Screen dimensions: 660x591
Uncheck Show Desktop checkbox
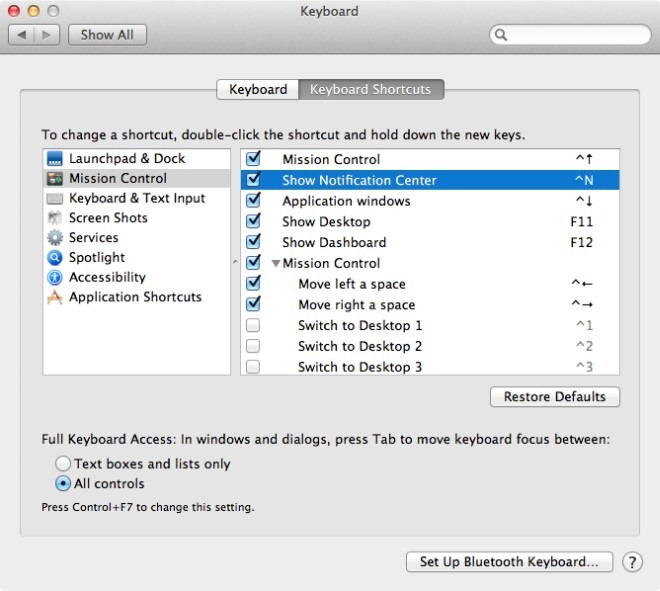pyautogui.click(x=253, y=221)
